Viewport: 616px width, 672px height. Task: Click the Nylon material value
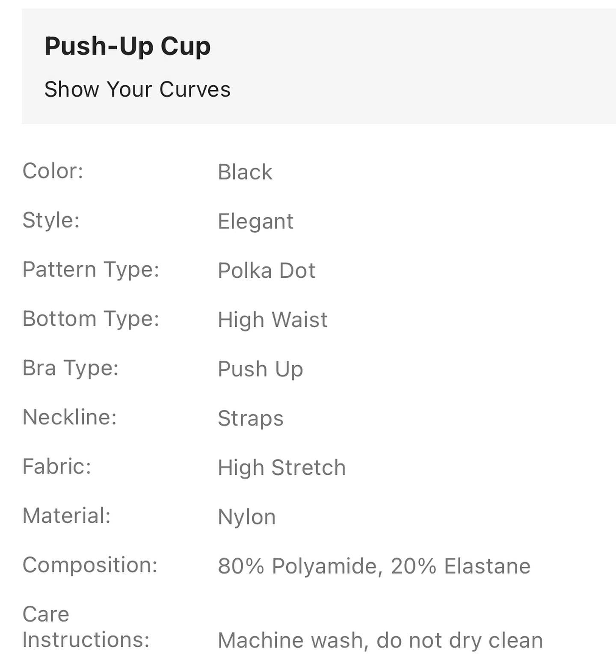[247, 517]
